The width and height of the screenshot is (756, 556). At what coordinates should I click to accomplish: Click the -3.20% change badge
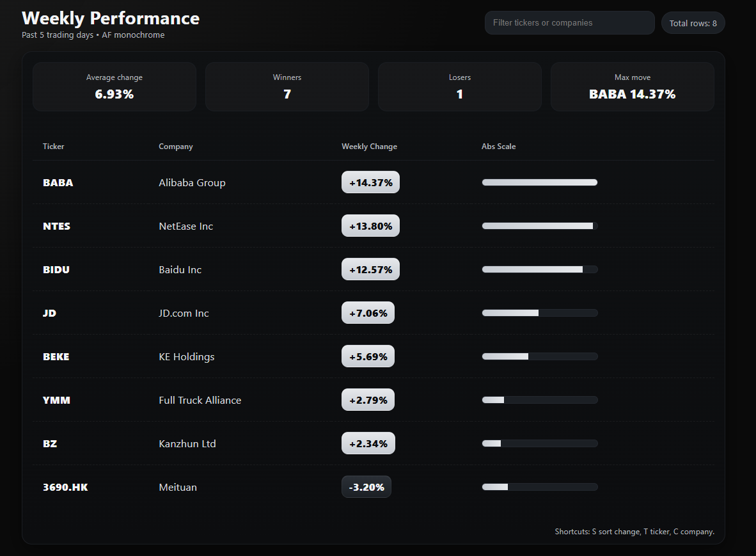click(x=366, y=486)
